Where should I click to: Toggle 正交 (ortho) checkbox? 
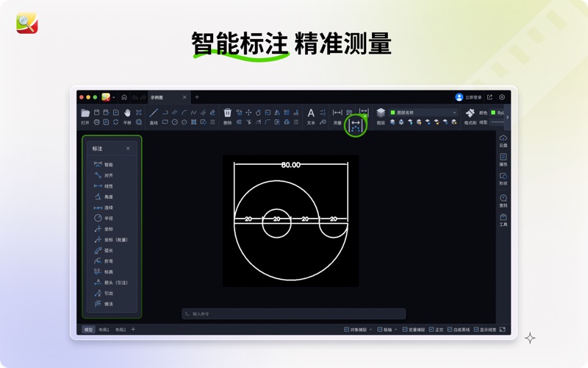tap(431, 329)
